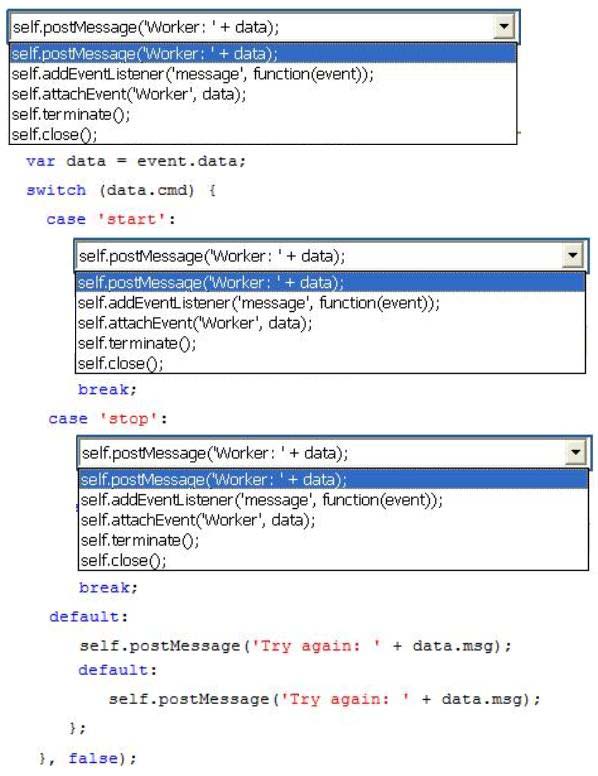Click the top combo box text field
This screenshot has height=776, width=598.
pos(251,26)
